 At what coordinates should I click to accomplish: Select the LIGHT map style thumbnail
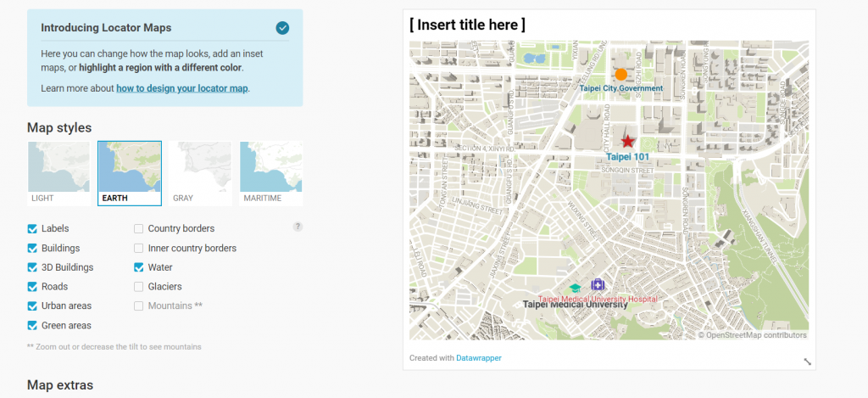click(x=58, y=173)
